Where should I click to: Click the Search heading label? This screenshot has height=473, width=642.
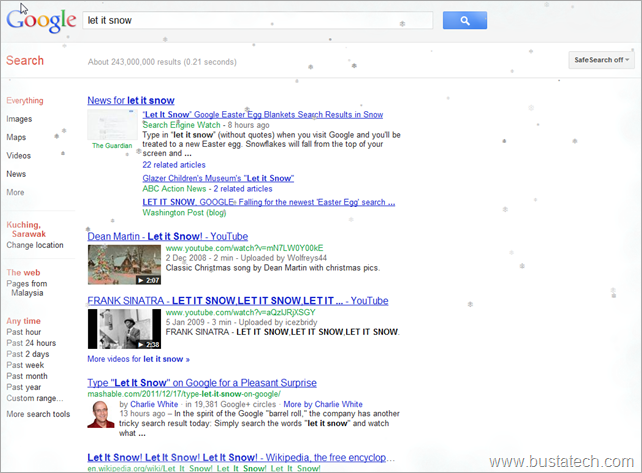tap(25, 60)
